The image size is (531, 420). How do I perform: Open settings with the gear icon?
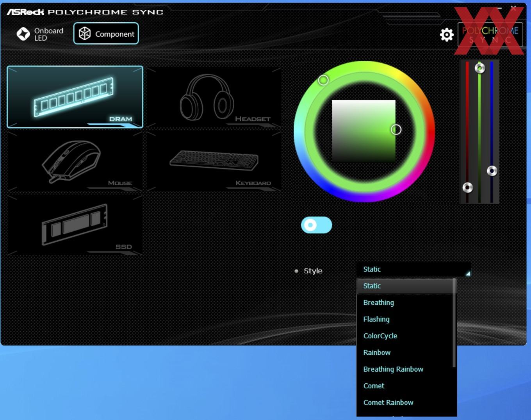point(447,35)
